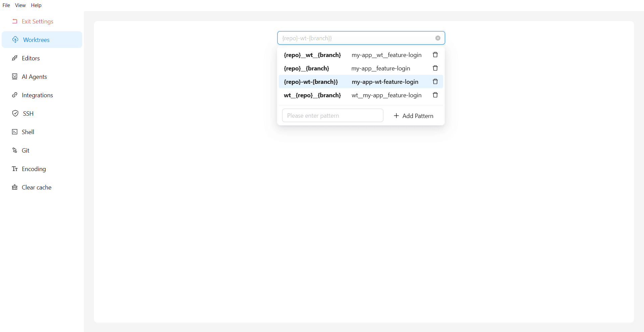Click the AI Agents sidebar icon

point(15,76)
